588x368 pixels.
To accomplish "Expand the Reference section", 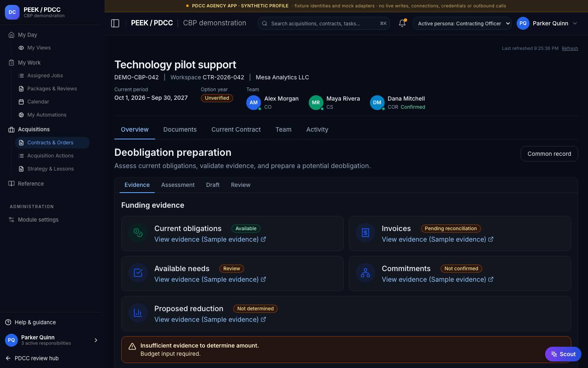I will tap(31, 184).
